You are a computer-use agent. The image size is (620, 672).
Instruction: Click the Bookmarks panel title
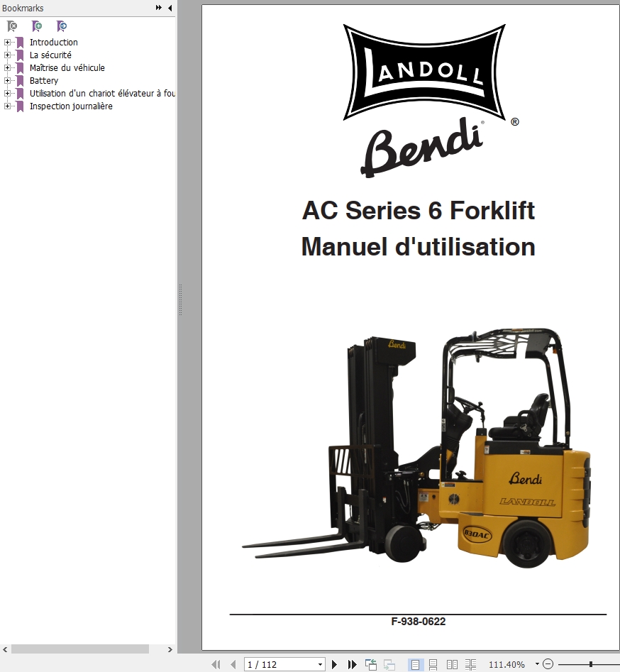pyautogui.click(x=23, y=8)
